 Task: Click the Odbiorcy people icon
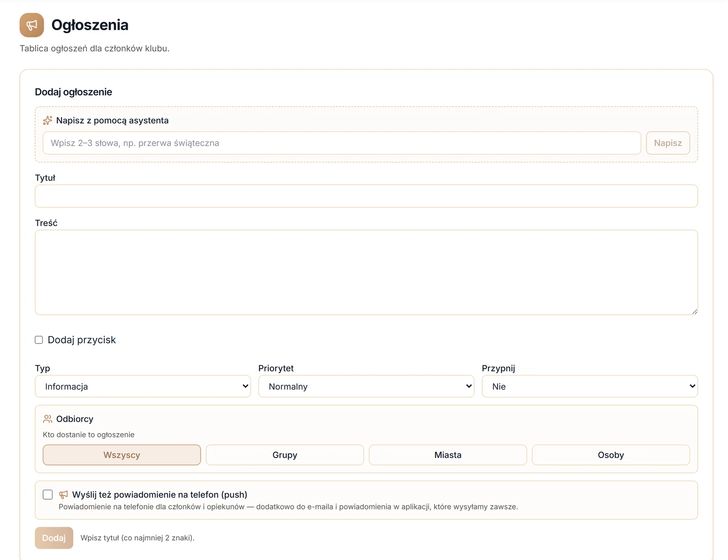[x=47, y=419]
